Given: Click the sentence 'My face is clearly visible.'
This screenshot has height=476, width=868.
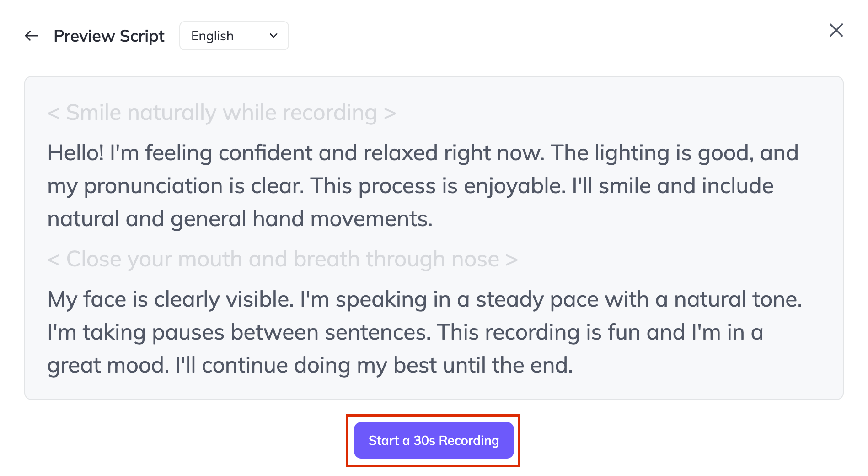Looking at the screenshot, I should 170,299.
